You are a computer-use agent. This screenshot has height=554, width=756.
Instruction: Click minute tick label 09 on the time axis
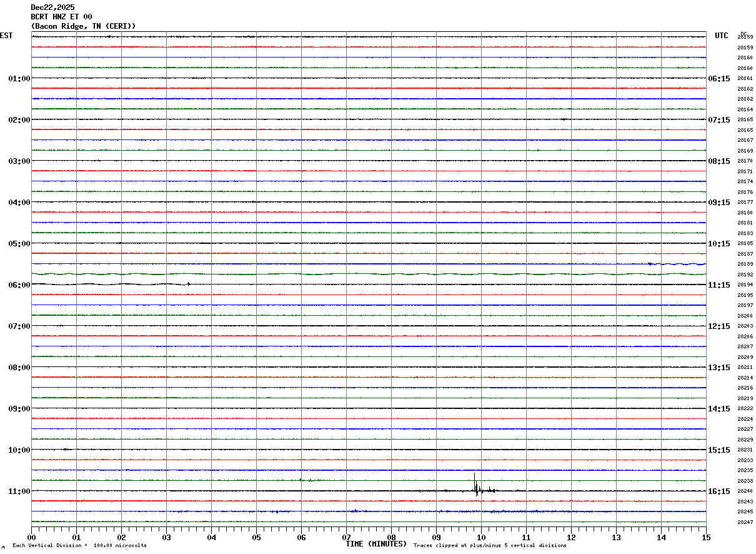(x=437, y=537)
